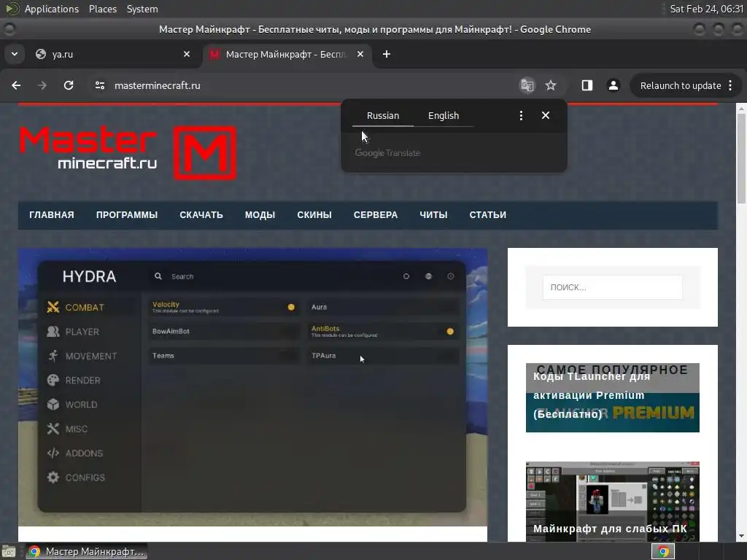This screenshot has width=747, height=560.
Task: Open a new tab with the plus button
Action: click(x=387, y=54)
